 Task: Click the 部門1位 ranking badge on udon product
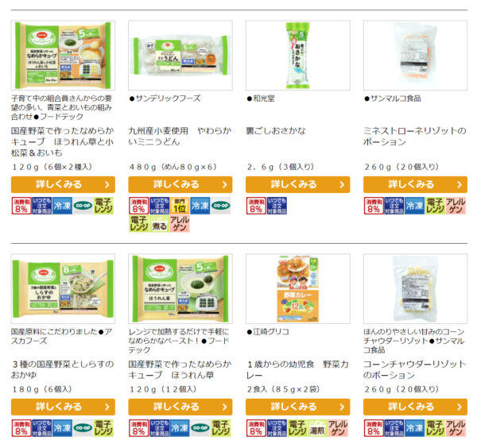pyautogui.click(x=180, y=206)
